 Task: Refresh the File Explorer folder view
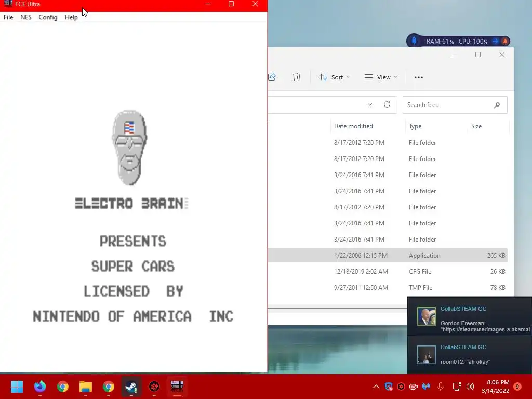[387, 104]
